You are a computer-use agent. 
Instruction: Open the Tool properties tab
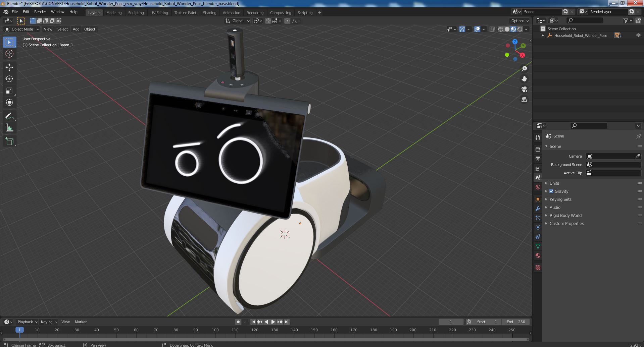[538, 137]
